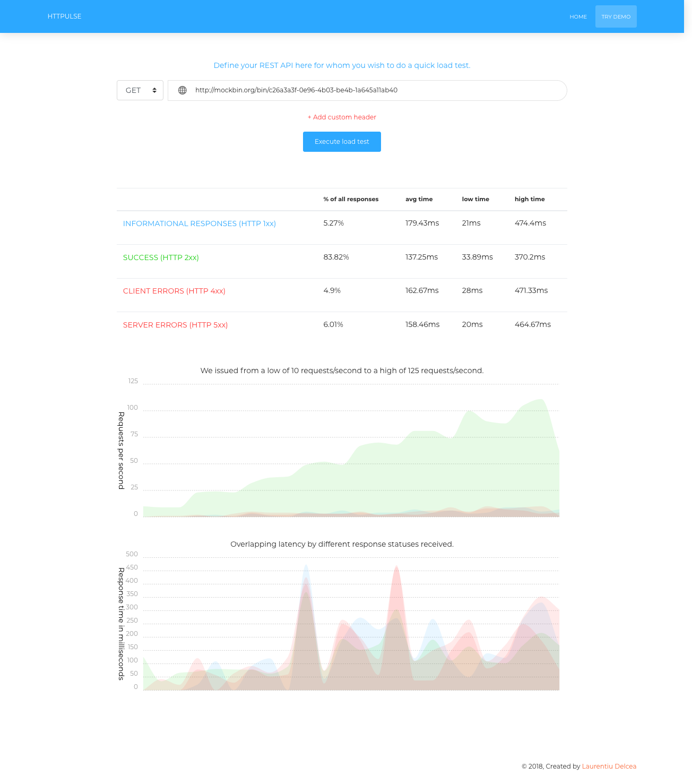Click the mockbin URL input field
The width and height of the screenshot is (692, 784).
tap(371, 90)
